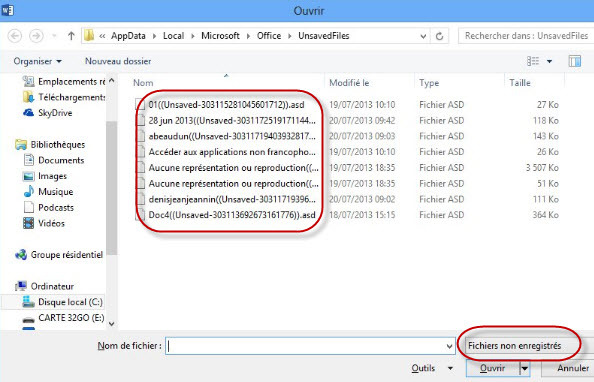Open the Outils menu
594x382 pixels.
coord(432,368)
